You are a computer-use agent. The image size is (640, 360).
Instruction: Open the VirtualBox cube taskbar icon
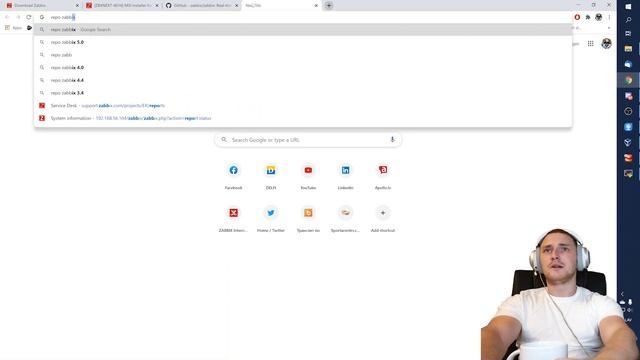(628, 142)
